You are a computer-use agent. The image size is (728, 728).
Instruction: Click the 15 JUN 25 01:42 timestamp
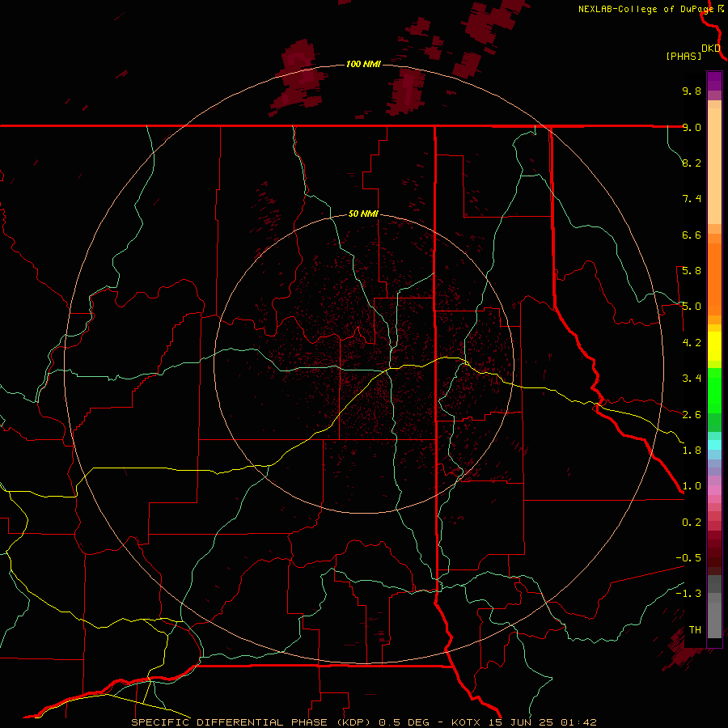[542, 722]
